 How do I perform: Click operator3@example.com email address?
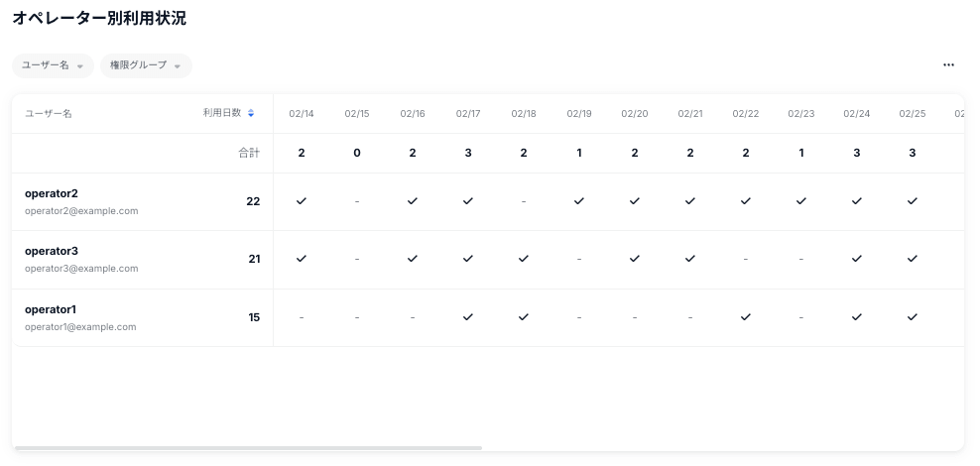(x=81, y=269)
